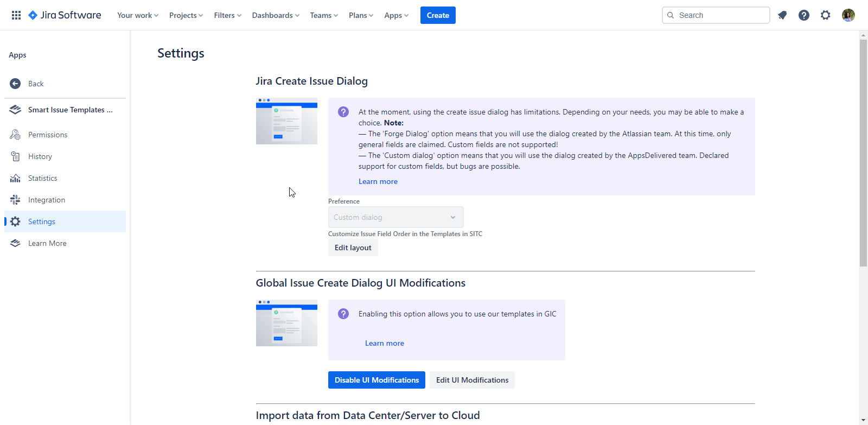The width and height of the screenshot is (868, 425).
Task: Click the user profile avatar
Action: click(x=848, y=15)
